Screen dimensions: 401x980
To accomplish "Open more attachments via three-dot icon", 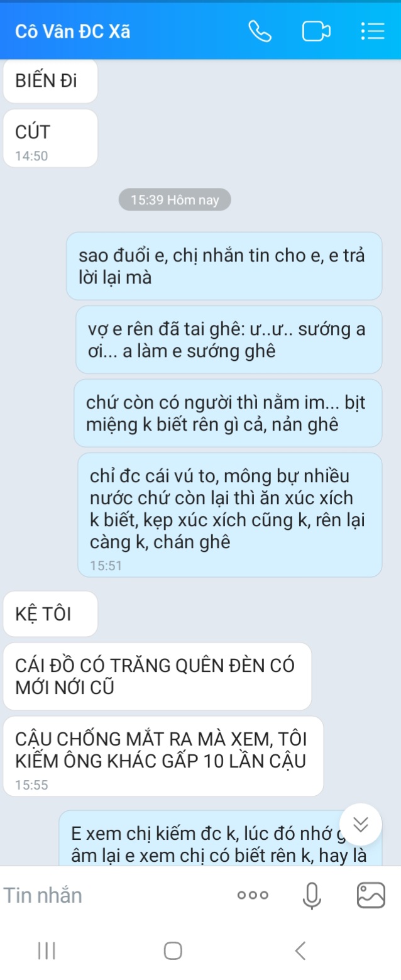I will pyautogui.click(x=253, y=895).
